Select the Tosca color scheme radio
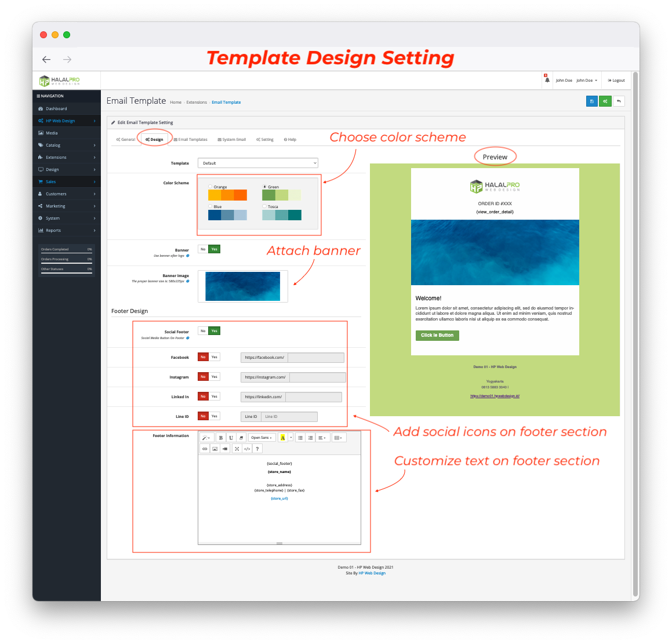This screenshot has height=644, width=672. (264, 206)
